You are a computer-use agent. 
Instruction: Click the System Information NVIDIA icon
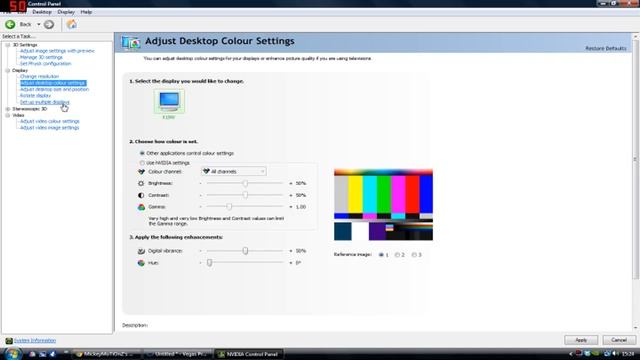(9, 341)
